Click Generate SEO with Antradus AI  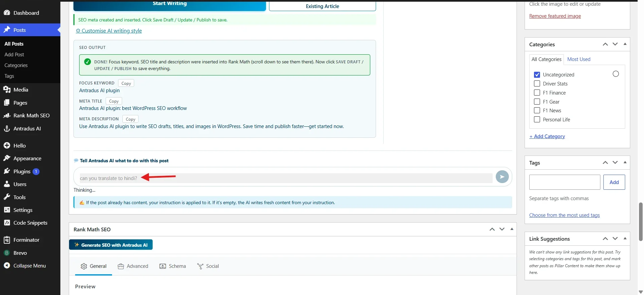pos(111,245)
